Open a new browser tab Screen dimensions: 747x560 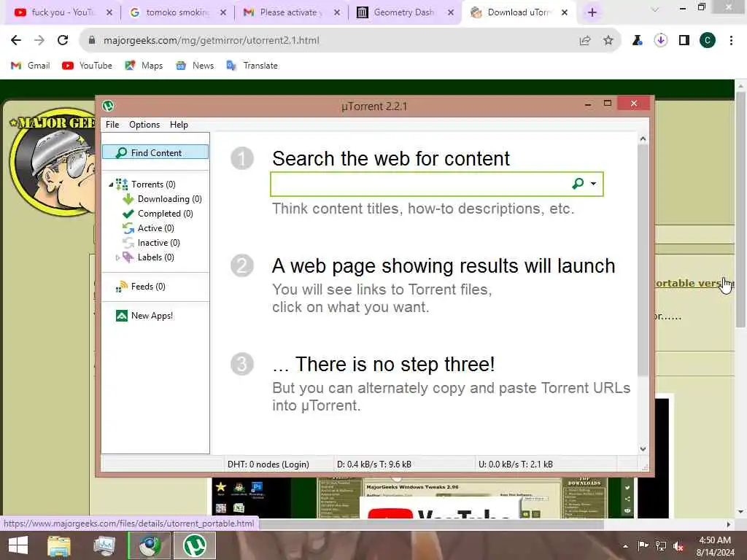[x=592, y=12]
